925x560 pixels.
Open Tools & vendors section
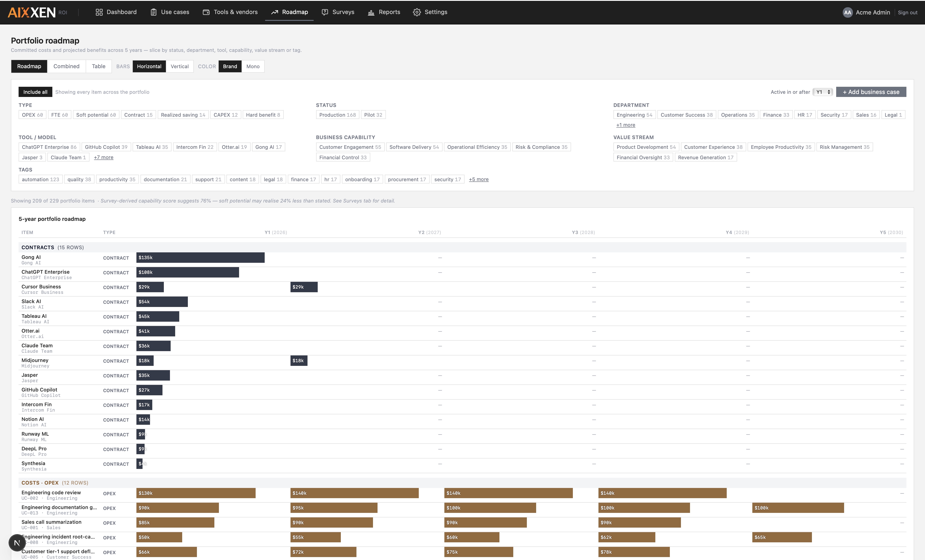pos(230,12)
